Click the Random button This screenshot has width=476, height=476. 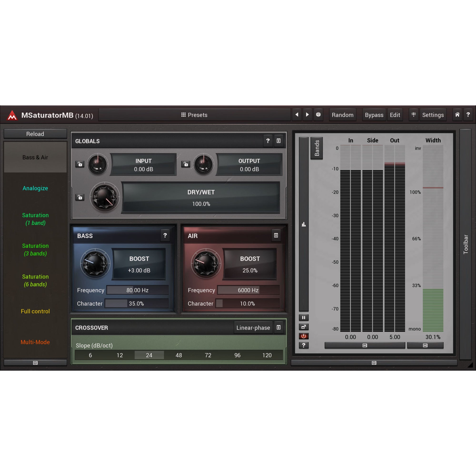342,115
